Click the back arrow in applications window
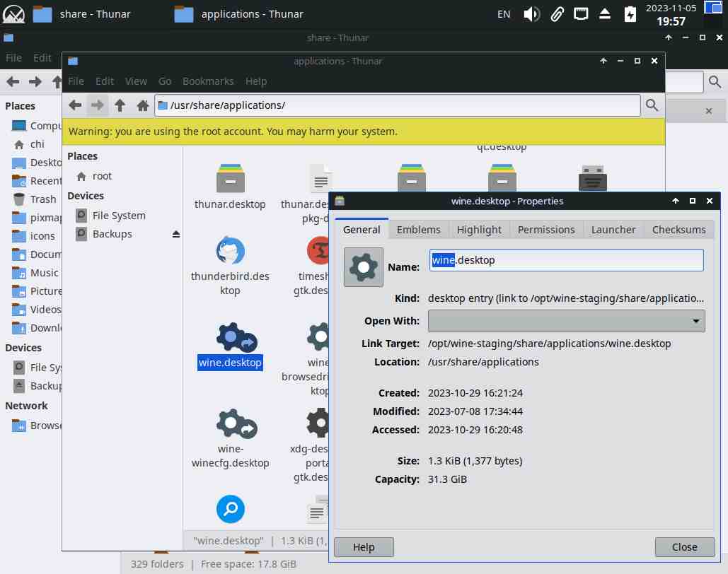Viewport: 728px width, 574px height. click(75, 105)
